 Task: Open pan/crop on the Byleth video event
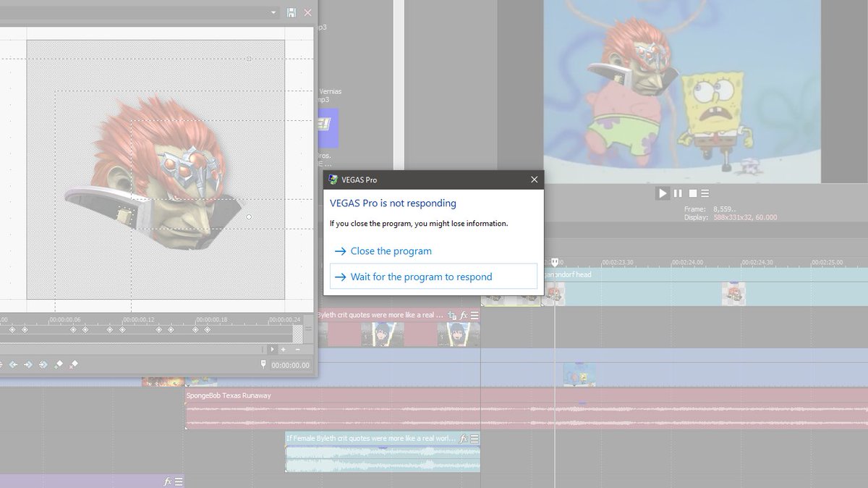coord(452,316)
